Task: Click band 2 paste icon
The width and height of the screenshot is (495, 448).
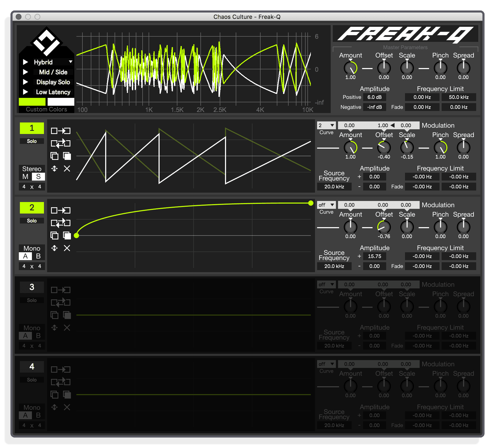Action: tap(67, 236)
